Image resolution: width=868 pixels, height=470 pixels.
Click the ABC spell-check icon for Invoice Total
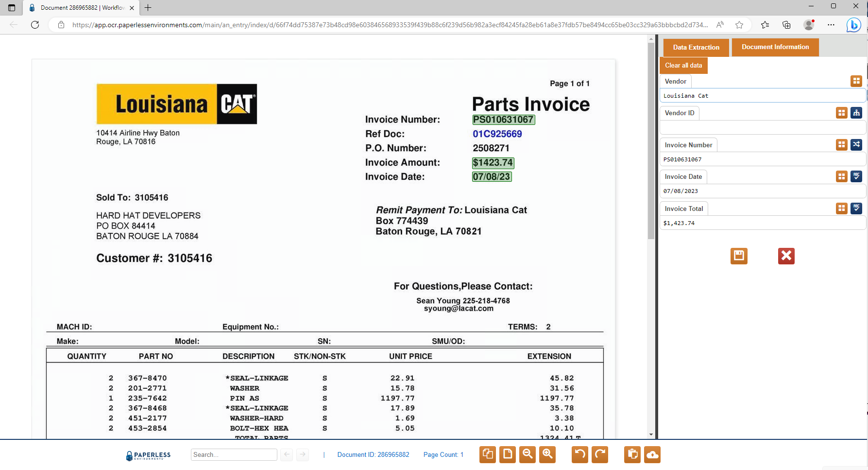pyautogui.click(x=856, y=209)
